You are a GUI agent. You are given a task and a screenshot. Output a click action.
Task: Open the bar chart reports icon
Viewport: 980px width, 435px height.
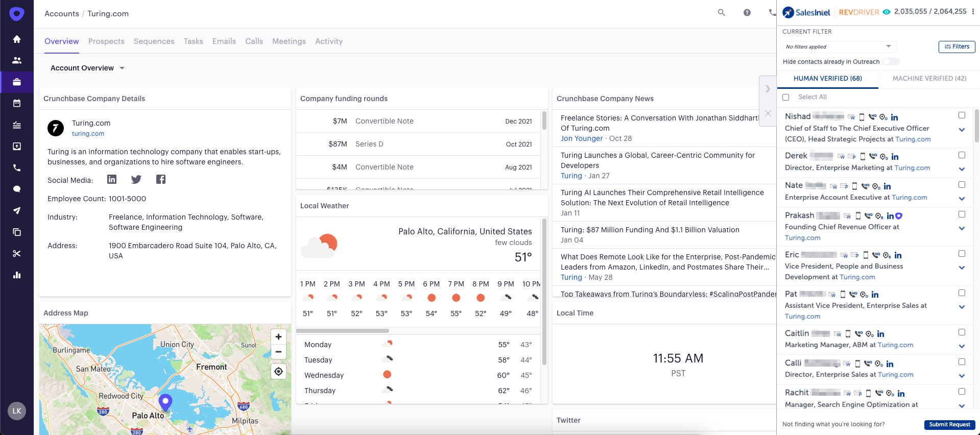pyautogui.click(x=17, y=275)
